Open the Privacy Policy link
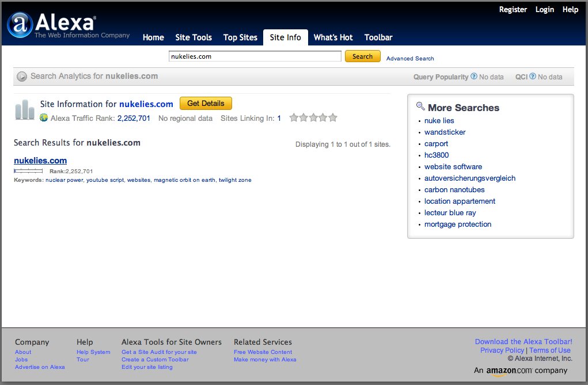 (502, 350)
